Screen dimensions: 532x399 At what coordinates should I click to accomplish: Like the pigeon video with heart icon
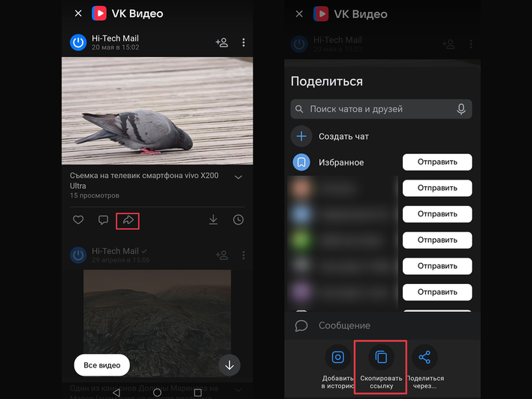[78, 220]
